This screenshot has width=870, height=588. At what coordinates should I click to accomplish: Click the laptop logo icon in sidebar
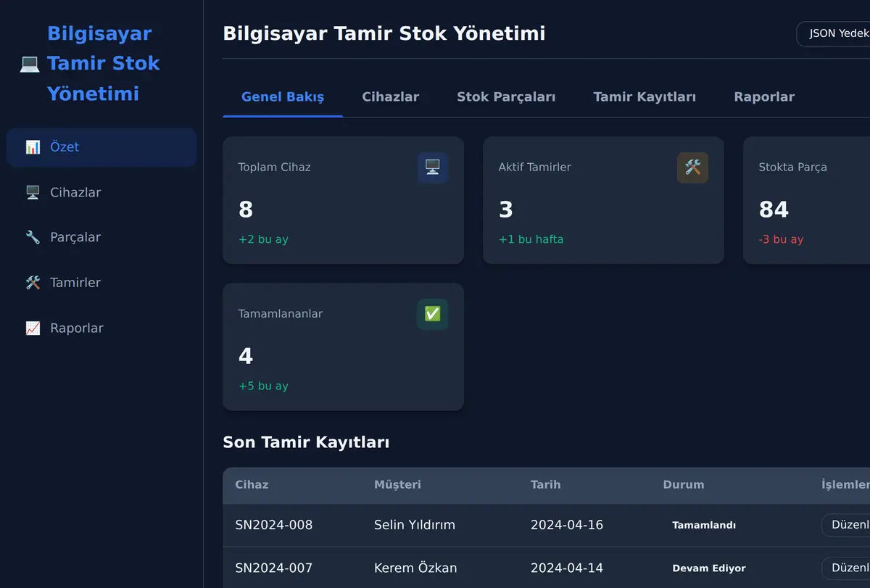[x=30, y=64]
